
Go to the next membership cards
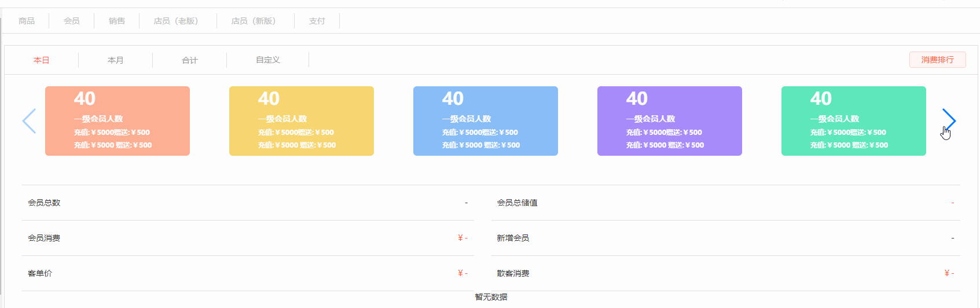coord(949,120)
